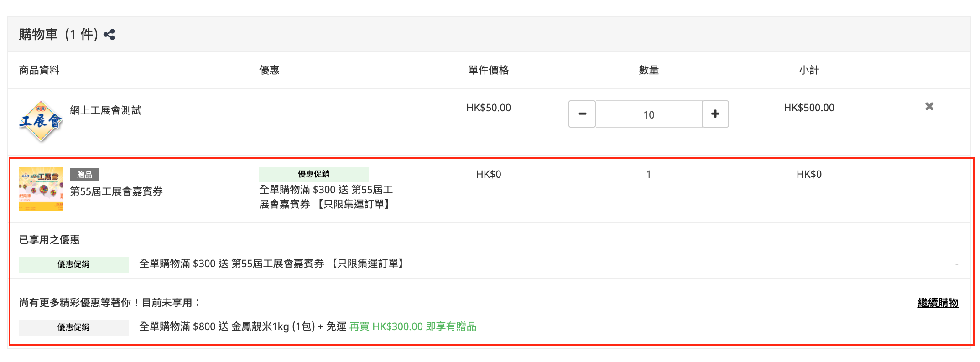Click the 數量 column header

click(649, 70)
